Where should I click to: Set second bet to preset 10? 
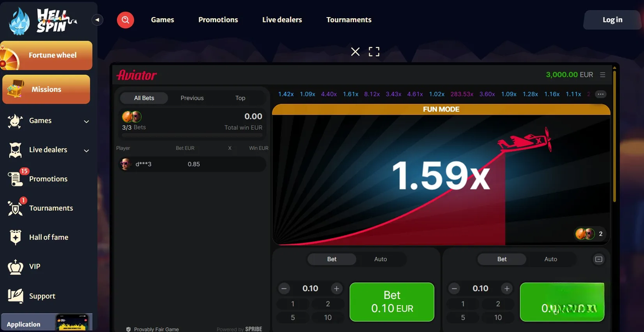click(x=498, y=317)
